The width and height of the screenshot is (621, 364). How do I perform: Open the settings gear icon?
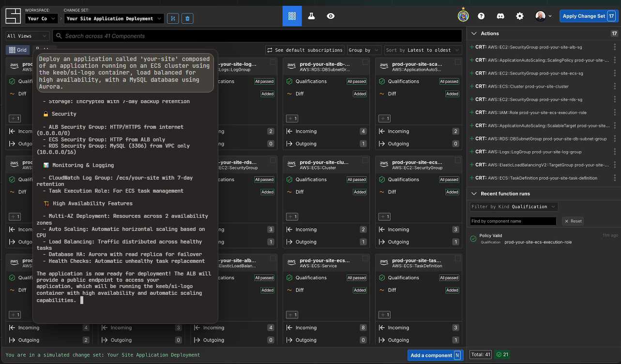(x=520, y=16)
